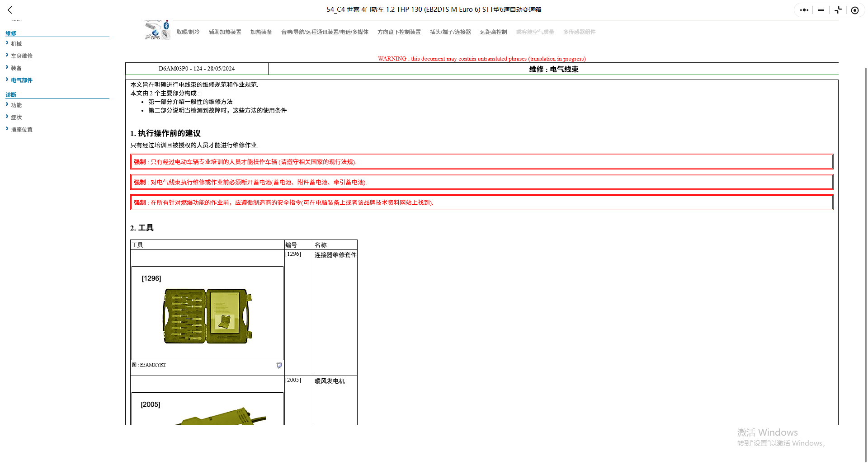Expand 功能 under 诊断

[x=16, y=105]
